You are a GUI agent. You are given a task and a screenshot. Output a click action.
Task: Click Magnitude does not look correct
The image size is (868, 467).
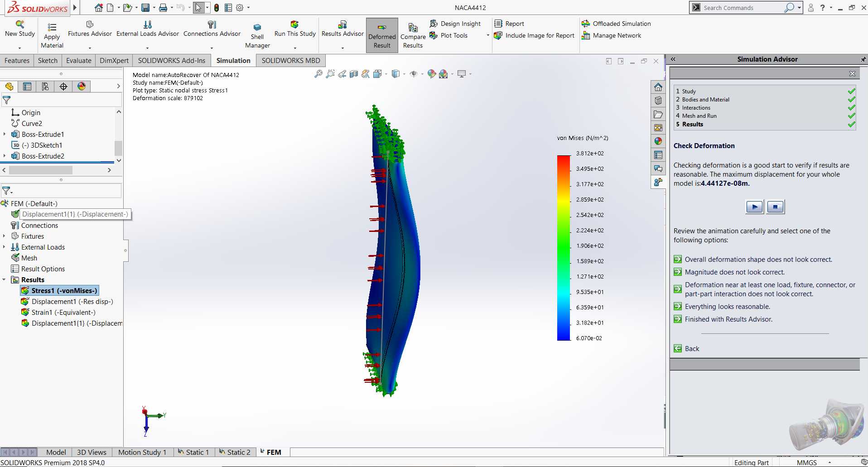(x=729, y=272)
